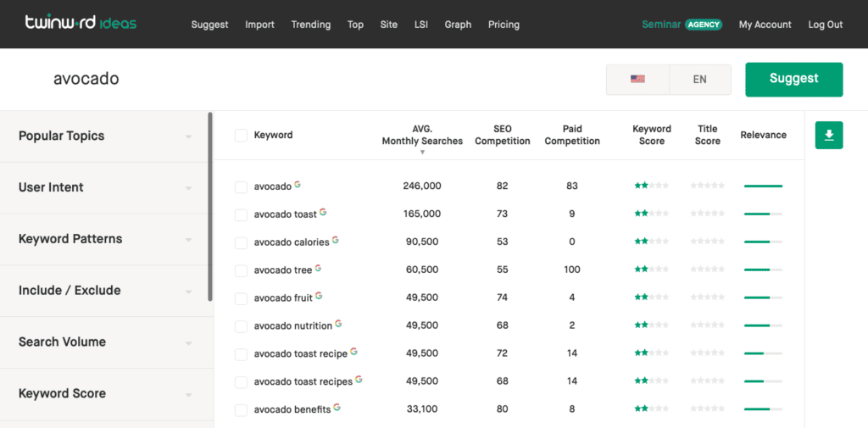Viewport: 868px width, 428px height.
Task: Click the Google icon next to avocado calories
Action: tap(336, 240)
